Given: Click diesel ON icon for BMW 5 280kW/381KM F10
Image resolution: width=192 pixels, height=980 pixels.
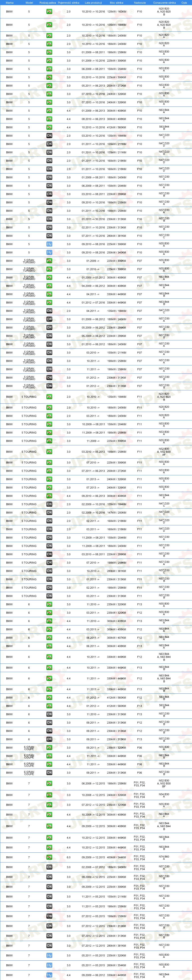Looking at the screenshot, I should 49,236.
